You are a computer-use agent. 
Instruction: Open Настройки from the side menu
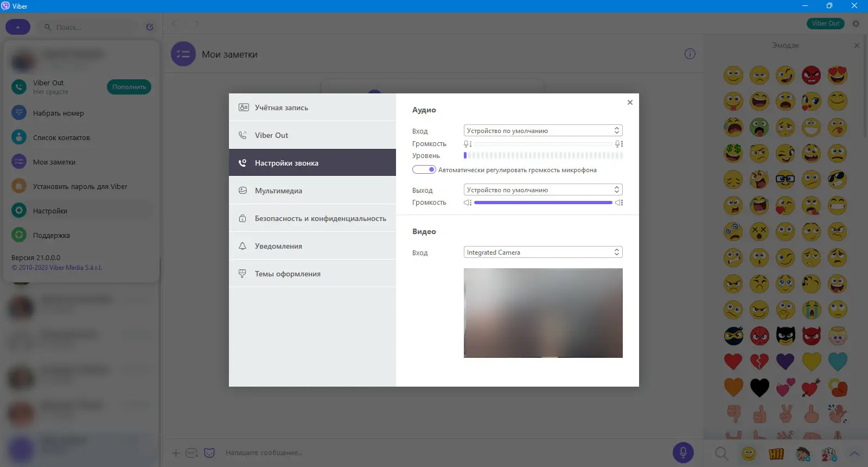coord(81,211)
